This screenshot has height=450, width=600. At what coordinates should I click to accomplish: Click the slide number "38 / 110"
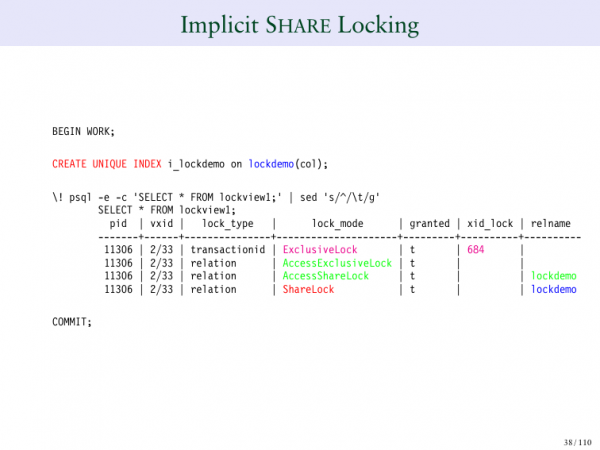click(x=578, y=439)
